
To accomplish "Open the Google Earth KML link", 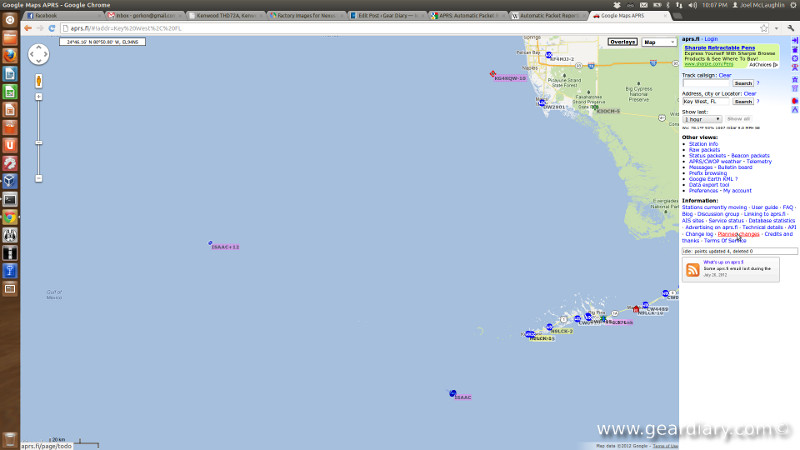I will coord(711,179).
